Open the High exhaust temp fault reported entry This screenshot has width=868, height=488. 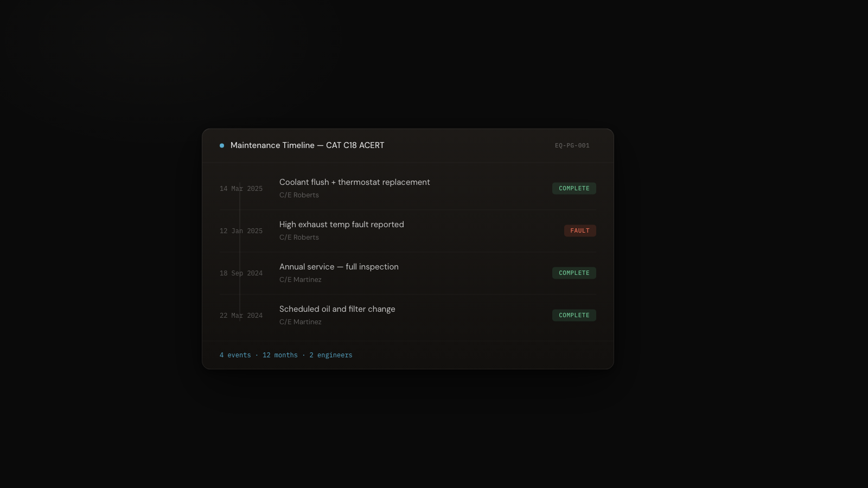tap(341, 224)
